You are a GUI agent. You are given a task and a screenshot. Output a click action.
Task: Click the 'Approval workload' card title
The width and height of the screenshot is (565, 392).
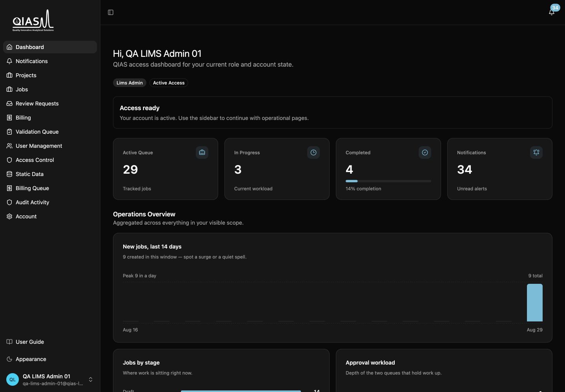click(x=370, y=363)
